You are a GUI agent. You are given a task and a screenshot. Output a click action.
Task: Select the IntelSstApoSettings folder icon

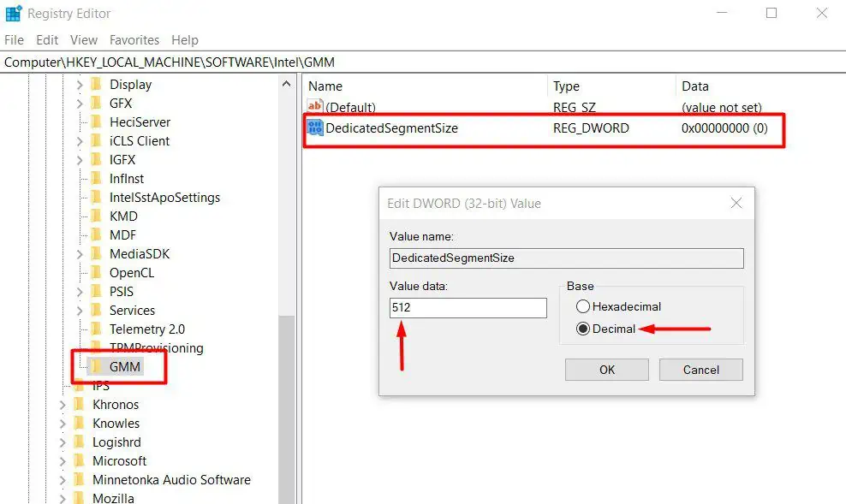[97, 198]
